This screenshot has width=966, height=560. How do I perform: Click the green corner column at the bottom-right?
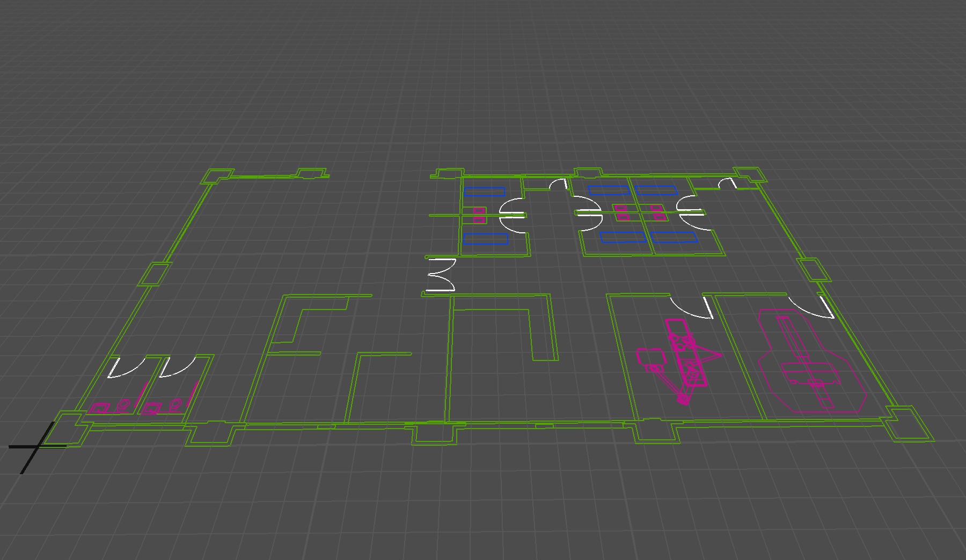[909, 424]
